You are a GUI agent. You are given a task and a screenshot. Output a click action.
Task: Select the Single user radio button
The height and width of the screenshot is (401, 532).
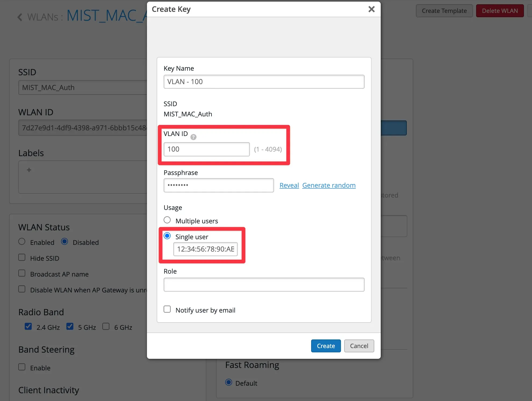tap(167, 236)
